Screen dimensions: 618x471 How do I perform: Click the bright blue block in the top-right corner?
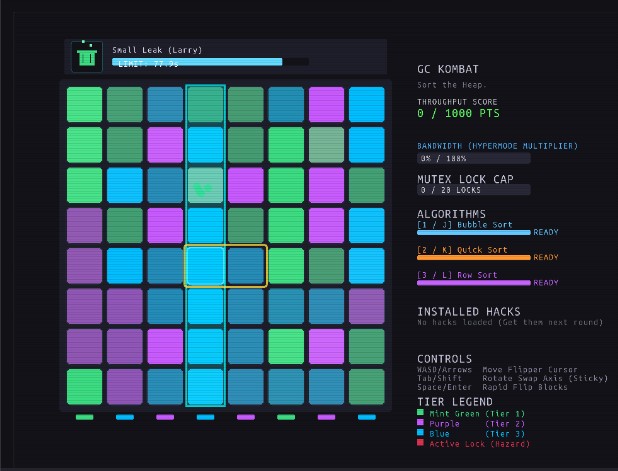click(367, 104)
